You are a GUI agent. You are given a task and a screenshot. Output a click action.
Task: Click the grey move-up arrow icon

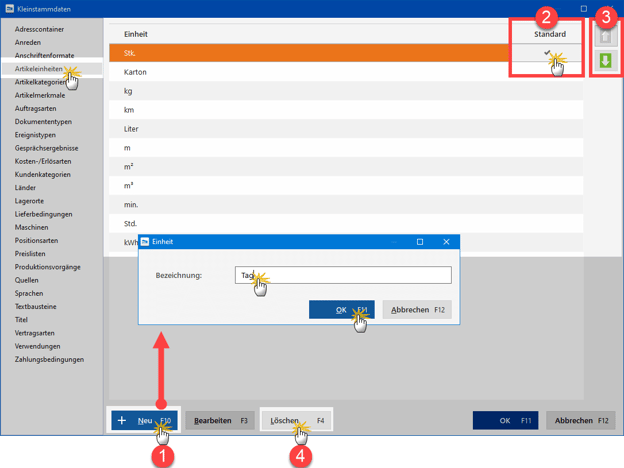click(605, 37)
